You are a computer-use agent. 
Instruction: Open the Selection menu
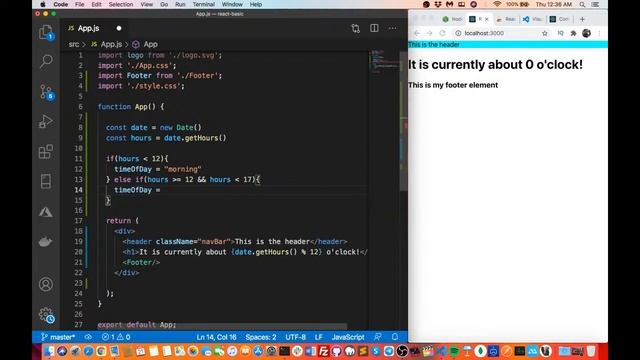[x=121, y=4]
